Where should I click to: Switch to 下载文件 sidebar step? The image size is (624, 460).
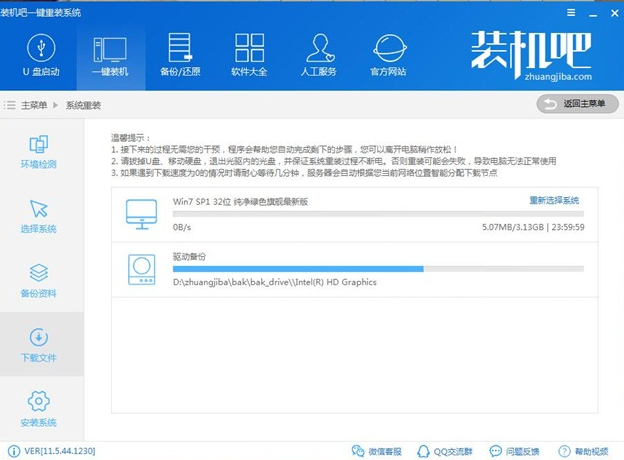click(x=39, y=344)
